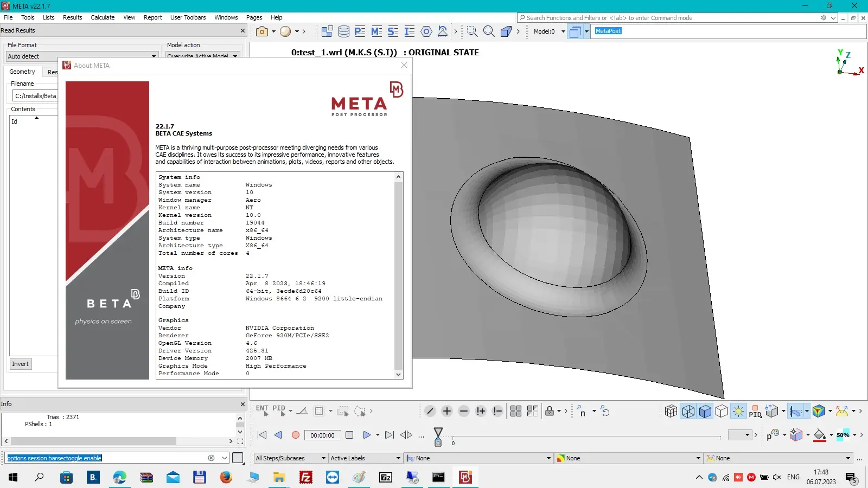Click the I list icon

[x=410, y=31]
